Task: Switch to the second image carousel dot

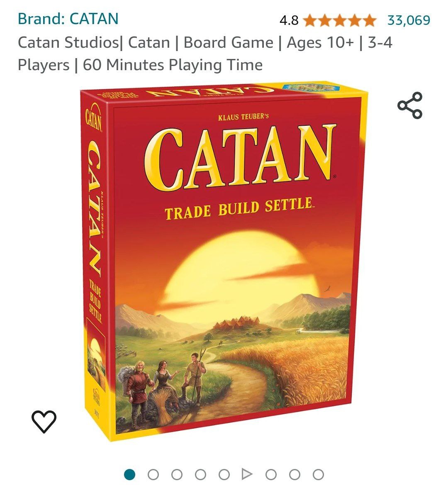Action: pyautogui.click(x=153, y=474)
